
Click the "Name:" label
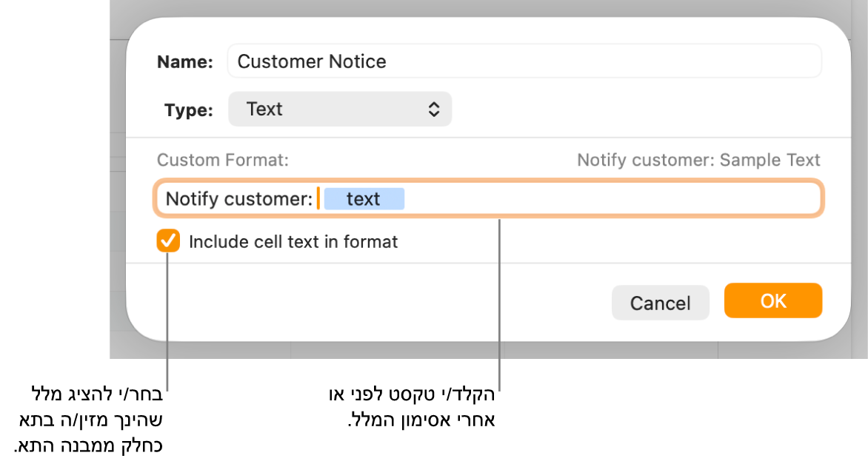[184, 61]
